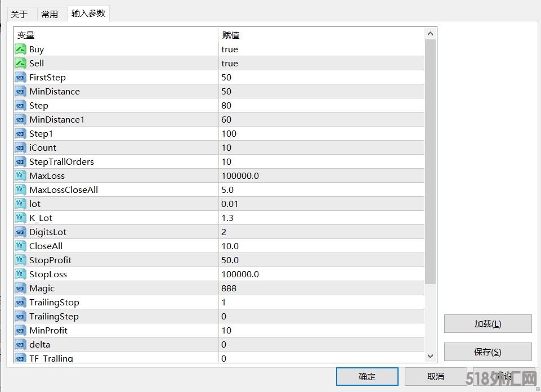Click the icon beside the Sell variable
The image size is (541, 392).
pos(20,64)
